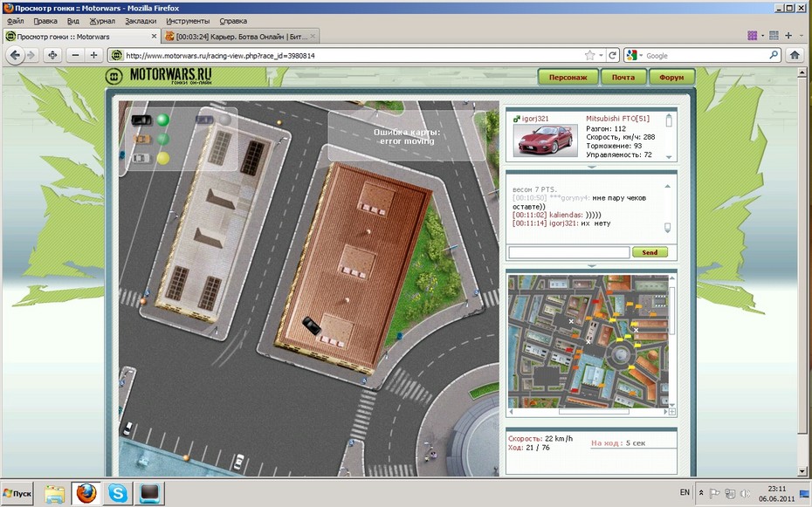Viewport: 812px width, 507px height.
Task: Click the red Mitsubishi car thumbnail
Action: 546,140
